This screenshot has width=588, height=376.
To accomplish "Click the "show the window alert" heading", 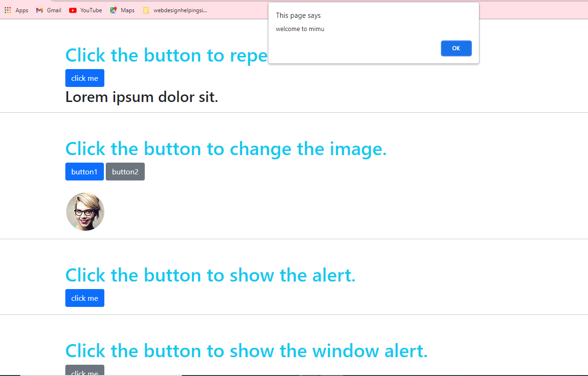I will (246, 351).
